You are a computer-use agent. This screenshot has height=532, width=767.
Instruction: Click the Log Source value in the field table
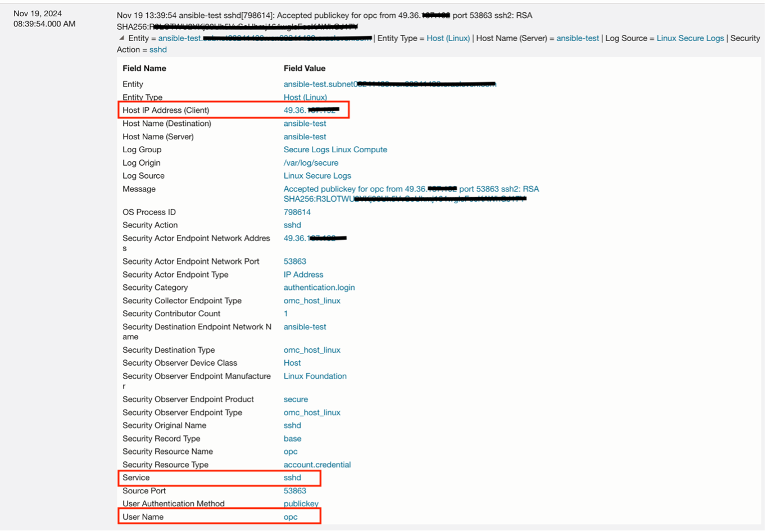coord(317,176)
